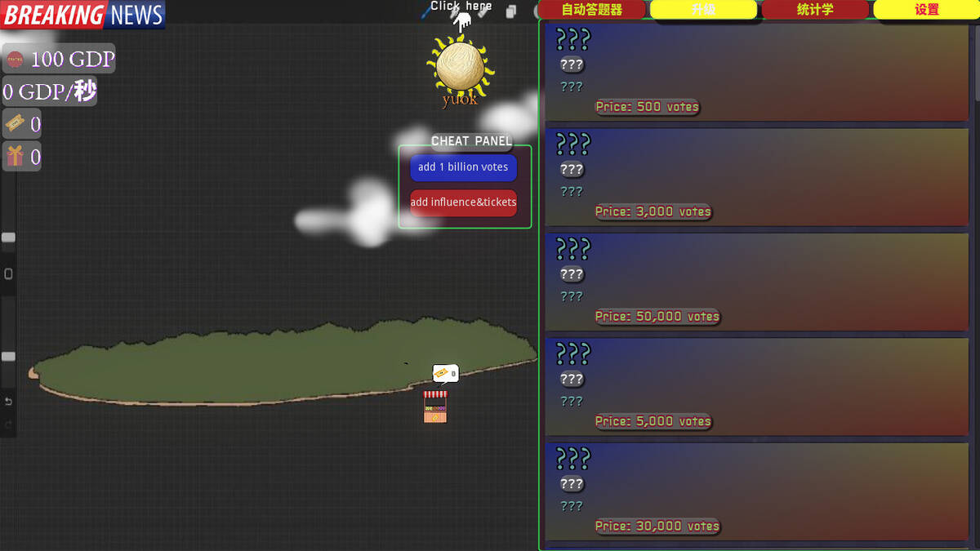This screenshot has width=980, height=551.
Task: Click the upper slider handle on left sidebar
Action: [x=8, y=238]
